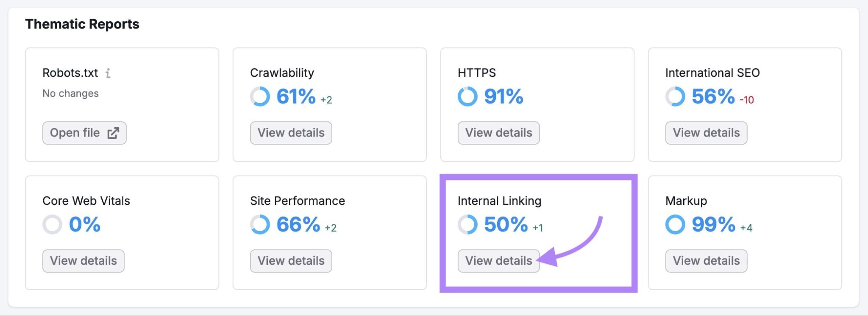The width and height of the screenshot is (868, 316).
Task: View details for Internal Linking
Action: pos(498,261)
